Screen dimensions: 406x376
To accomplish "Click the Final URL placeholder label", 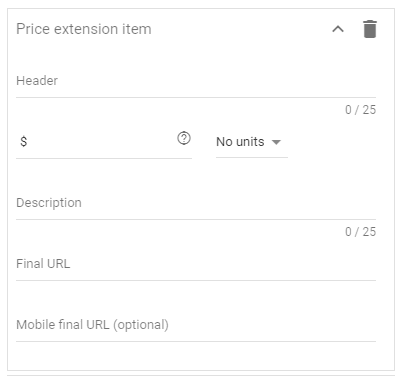I will click(x=43, y=264).
